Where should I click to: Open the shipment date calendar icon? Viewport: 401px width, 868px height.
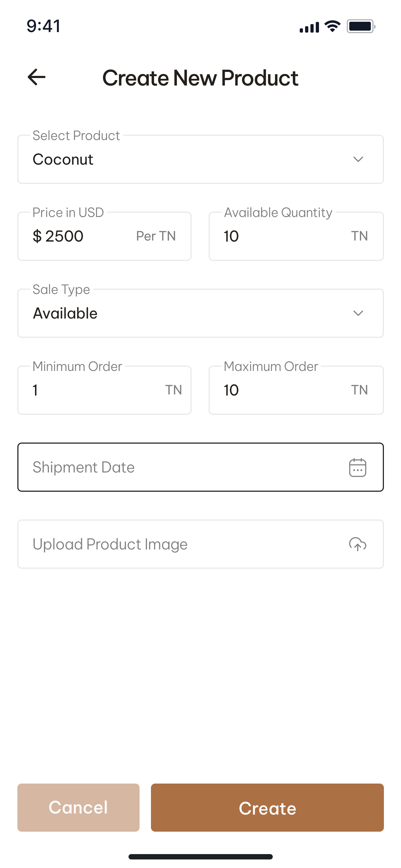357,467
